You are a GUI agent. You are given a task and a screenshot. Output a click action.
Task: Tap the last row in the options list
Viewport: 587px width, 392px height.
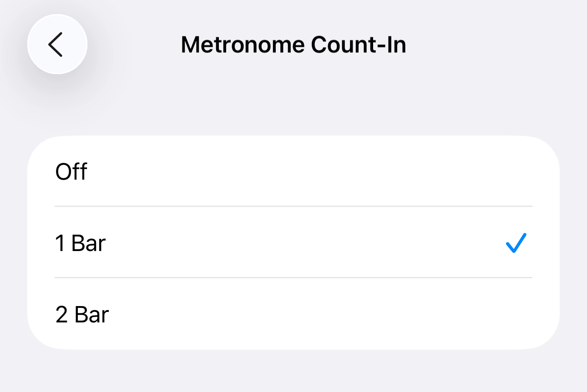coord(293,314)
